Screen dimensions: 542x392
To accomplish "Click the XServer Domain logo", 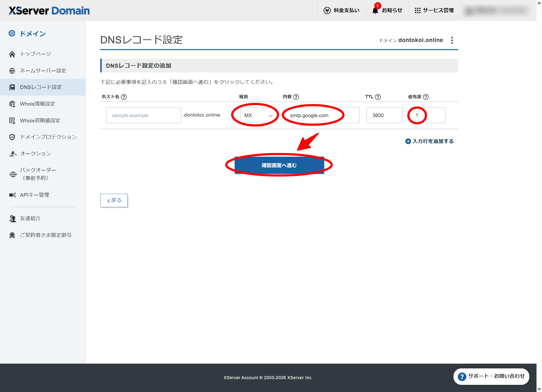I will point(49,10).
